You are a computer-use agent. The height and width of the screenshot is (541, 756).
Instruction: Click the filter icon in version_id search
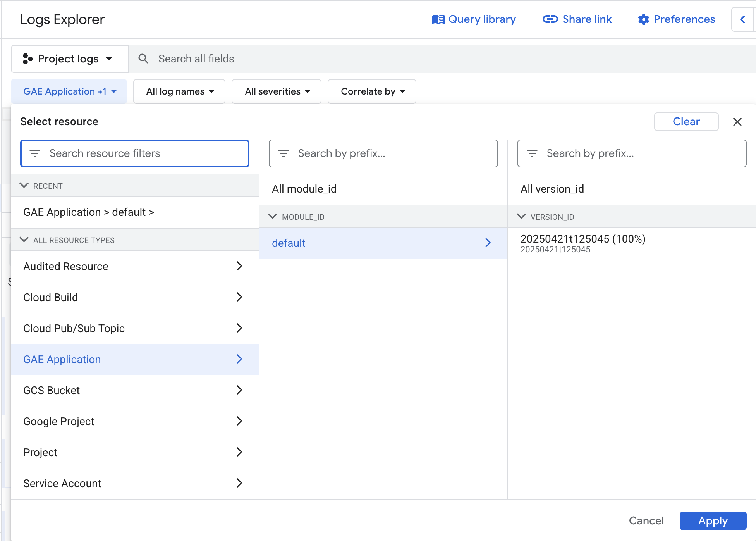532,153
